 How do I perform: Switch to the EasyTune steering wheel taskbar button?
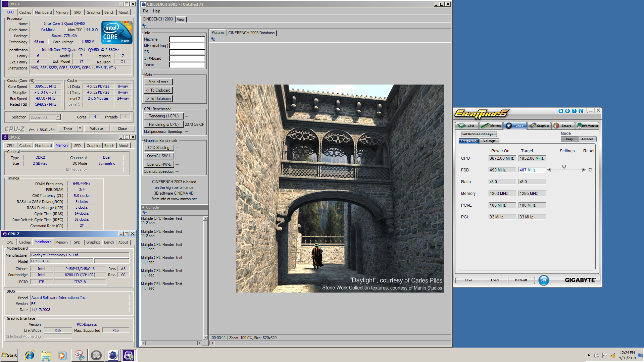(96, 355)
